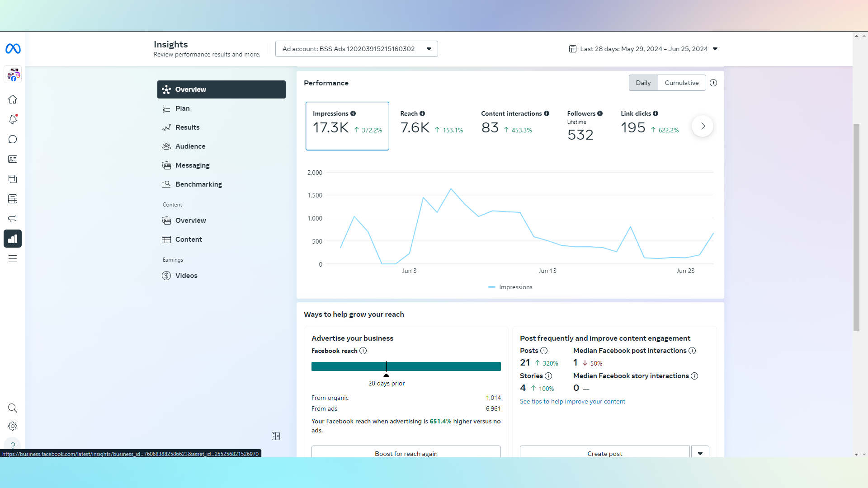Image resolution: width=868 pixels, height=488 pixels.
Task: Open Benchmarking in Insights menu
Action: point(222,184)
